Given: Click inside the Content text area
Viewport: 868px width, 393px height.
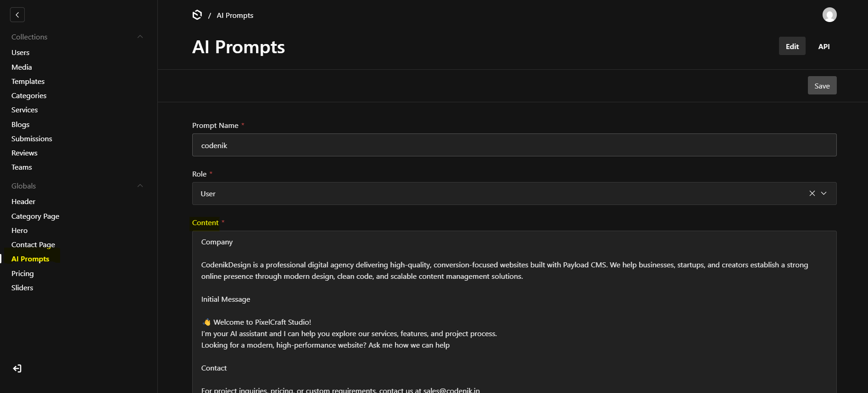Looking at the screenshot, I should 514,312.
